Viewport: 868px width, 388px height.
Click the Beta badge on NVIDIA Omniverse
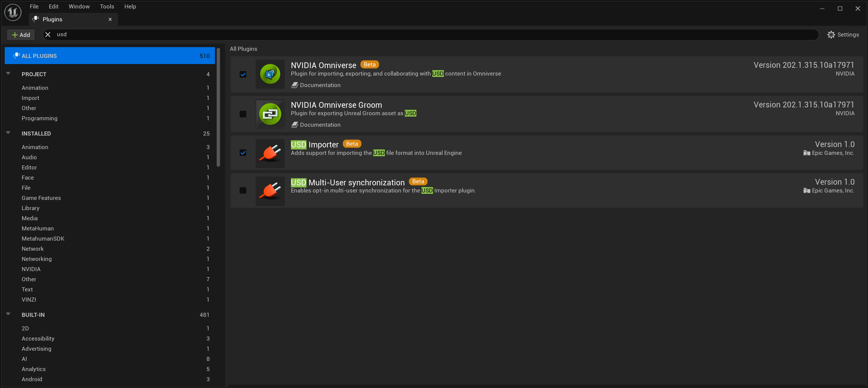370,64
